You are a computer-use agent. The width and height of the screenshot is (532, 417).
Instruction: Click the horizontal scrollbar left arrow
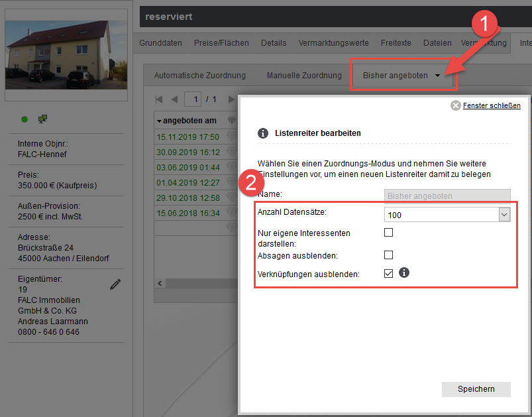pos(159,283)
